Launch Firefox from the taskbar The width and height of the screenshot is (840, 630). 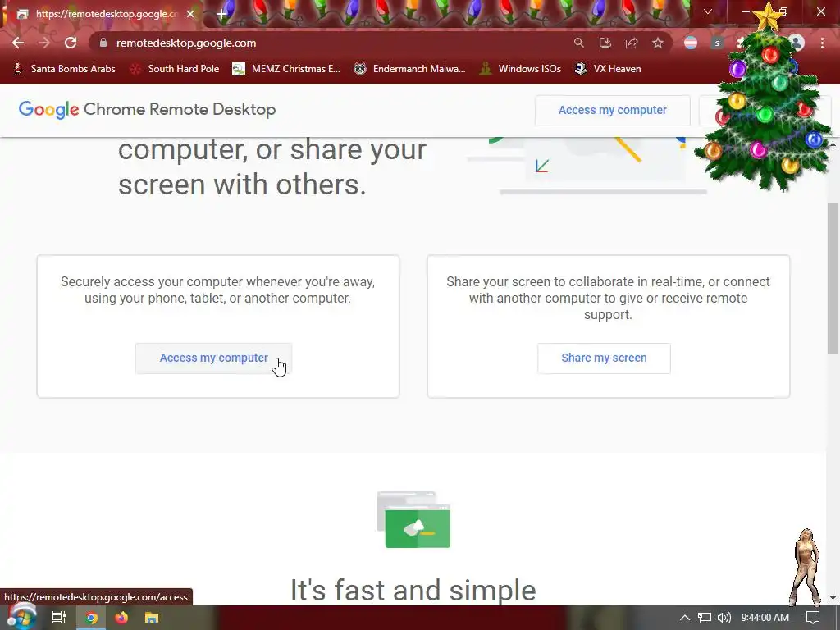click(121, 618)
